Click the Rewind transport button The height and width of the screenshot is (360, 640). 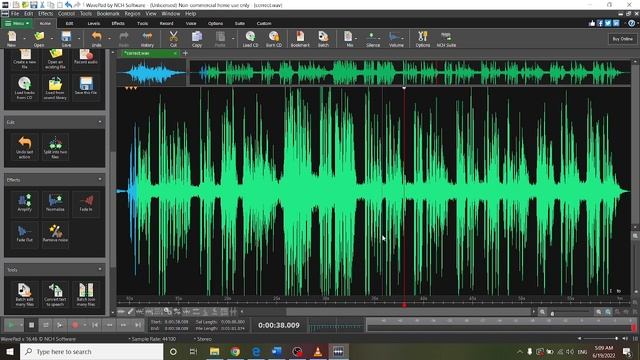coord(109,325)
